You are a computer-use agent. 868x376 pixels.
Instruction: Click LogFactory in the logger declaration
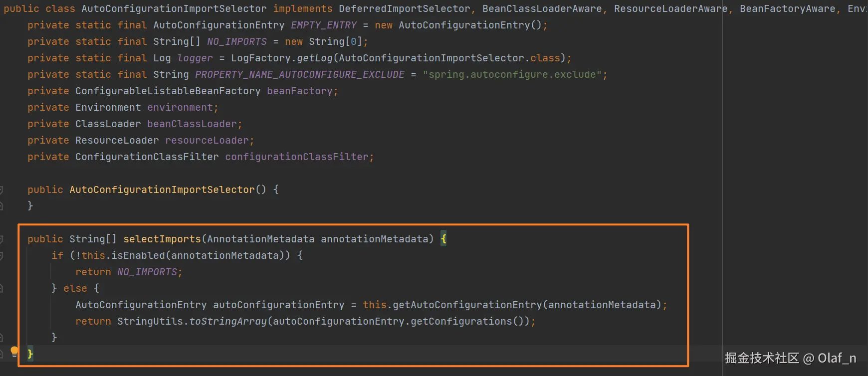pyautogui.click(x=261, y=58)
